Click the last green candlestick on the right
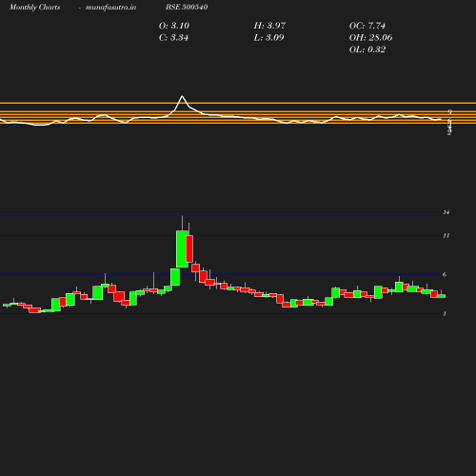476x476 pixels. pyautogui.click(x=442, y=296)
